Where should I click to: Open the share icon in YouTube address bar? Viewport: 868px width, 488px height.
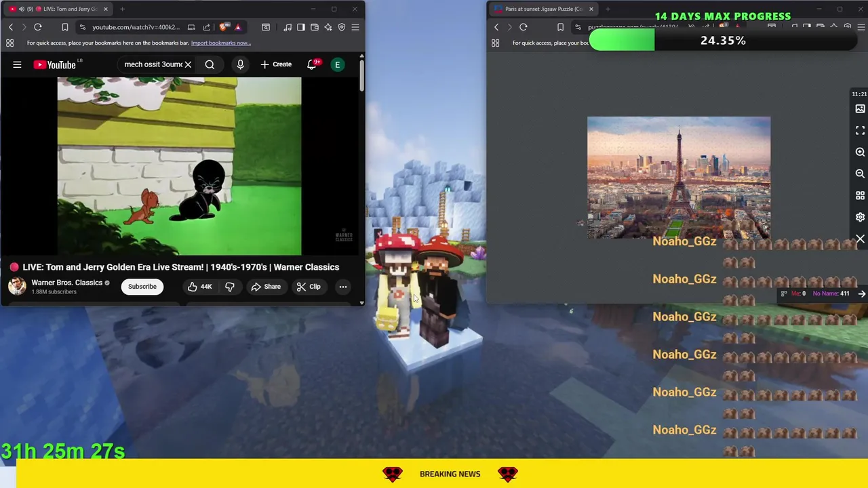[206, 27]
